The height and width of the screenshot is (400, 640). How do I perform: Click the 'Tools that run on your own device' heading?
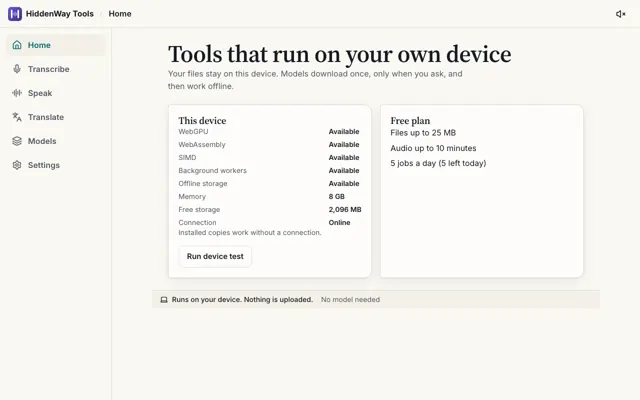[x=339, y=54]
